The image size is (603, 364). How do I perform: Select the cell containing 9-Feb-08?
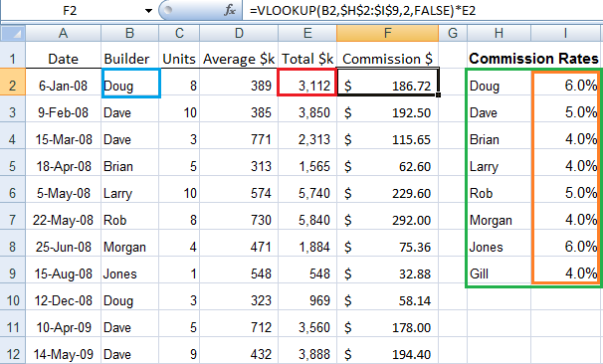(63, 108)
